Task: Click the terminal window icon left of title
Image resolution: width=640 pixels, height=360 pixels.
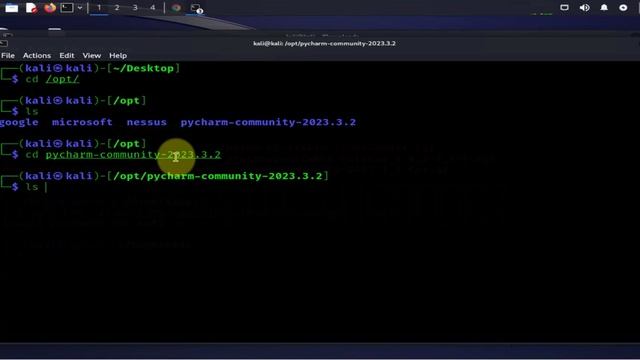Action: pyautogui.click(x=4, y=43)
